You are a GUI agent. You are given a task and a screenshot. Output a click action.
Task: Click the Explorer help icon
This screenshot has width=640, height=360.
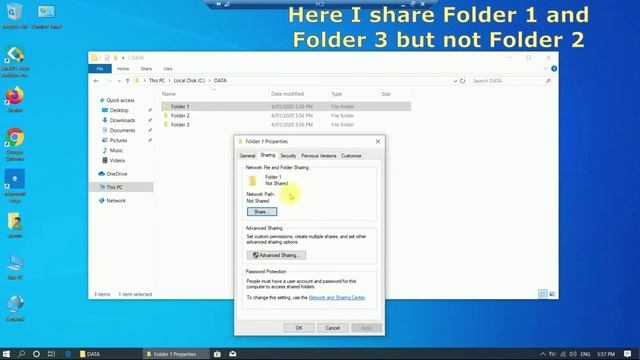[x=554, y=69]
